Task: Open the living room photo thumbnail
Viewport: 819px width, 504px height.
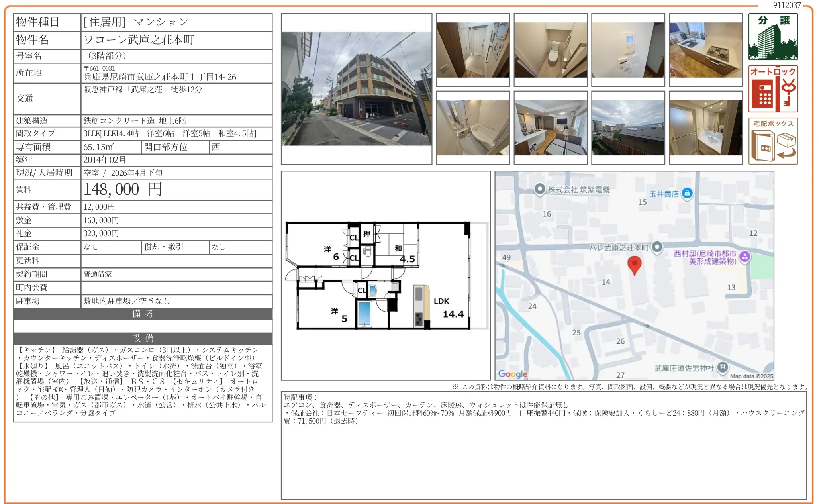Action: coord(550,127)
